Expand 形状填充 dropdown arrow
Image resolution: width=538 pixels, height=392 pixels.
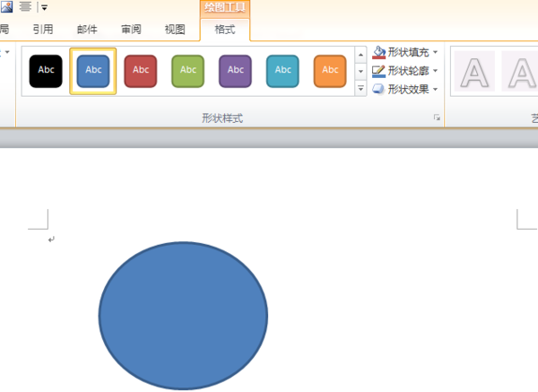(x=436, y=52)
